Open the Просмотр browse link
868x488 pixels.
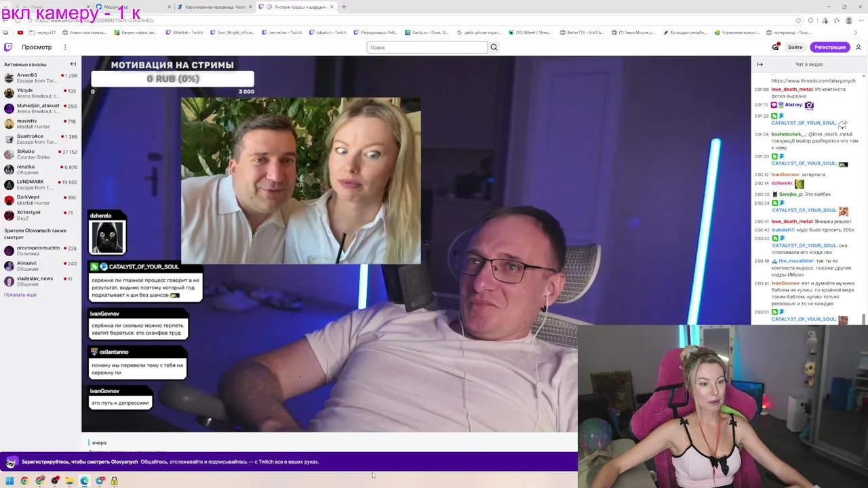(37, 47)
